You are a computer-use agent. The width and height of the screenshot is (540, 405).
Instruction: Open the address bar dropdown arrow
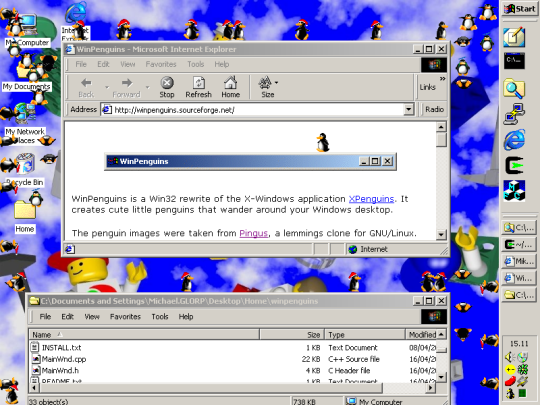408,110
